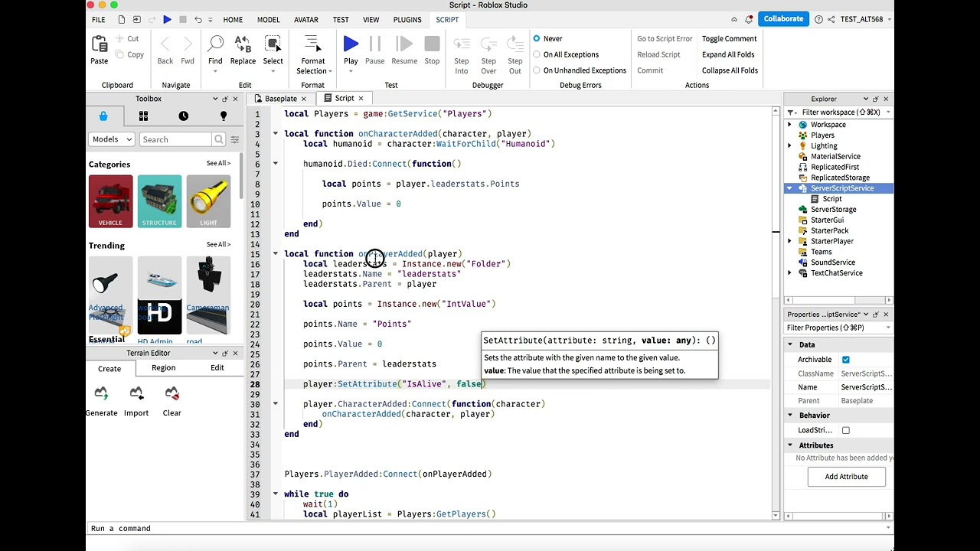This screenshot has width=980, height=551.
Task: Select the On Unhandled Exceptions radio
Action: [537, 70]
